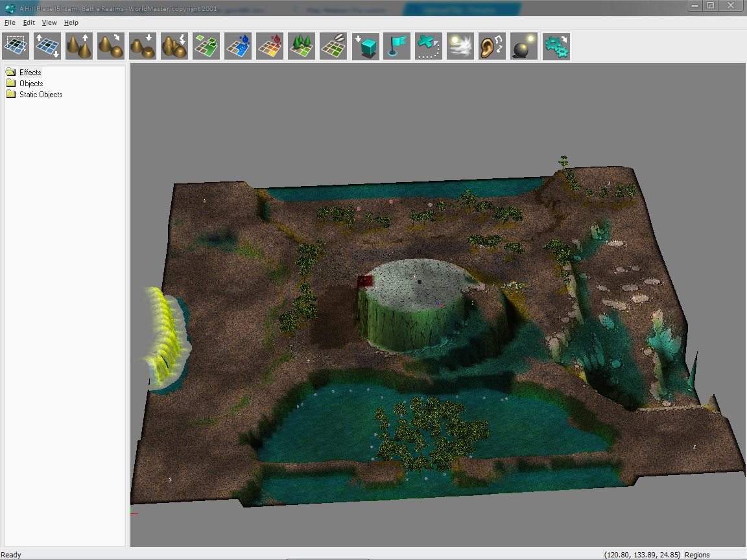The width and height of the screenshot is (747, 560).
Task: Select the ear sound tool
Action: (492, 46)
